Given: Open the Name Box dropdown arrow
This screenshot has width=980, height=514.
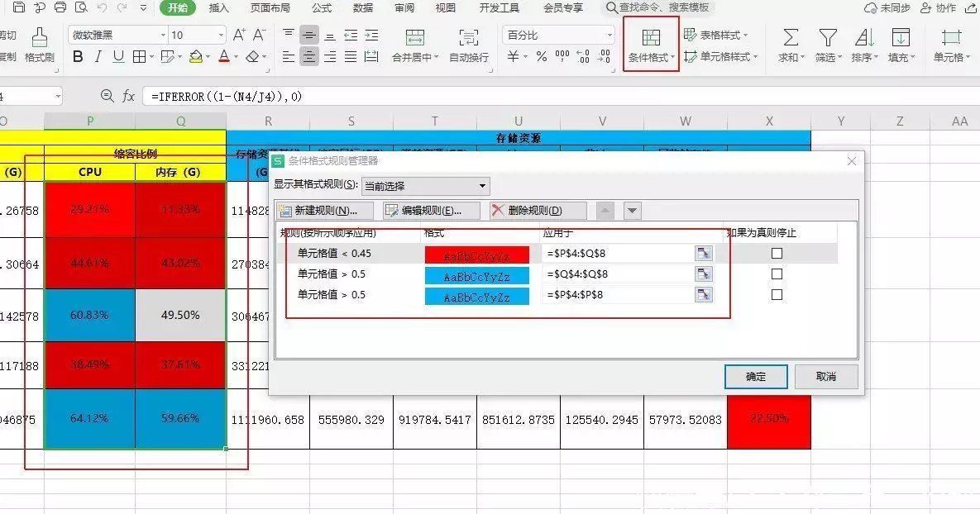Looking at the screenshot, I should (x=58, y=96).
